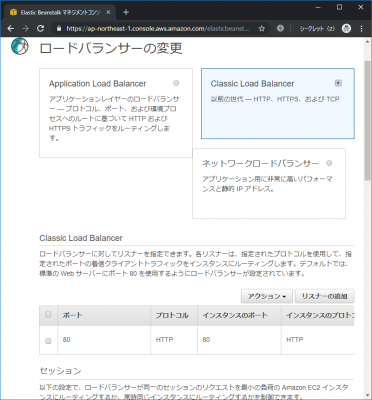Click the browser back arrow
The height and width of the screenshot is (400, 372).
pos(11,29)
